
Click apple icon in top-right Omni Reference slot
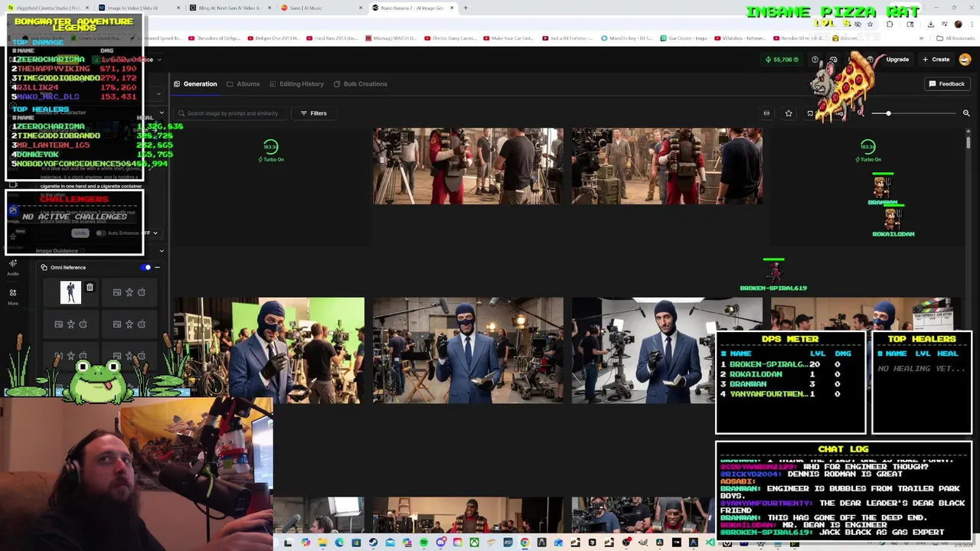point(142,292)
